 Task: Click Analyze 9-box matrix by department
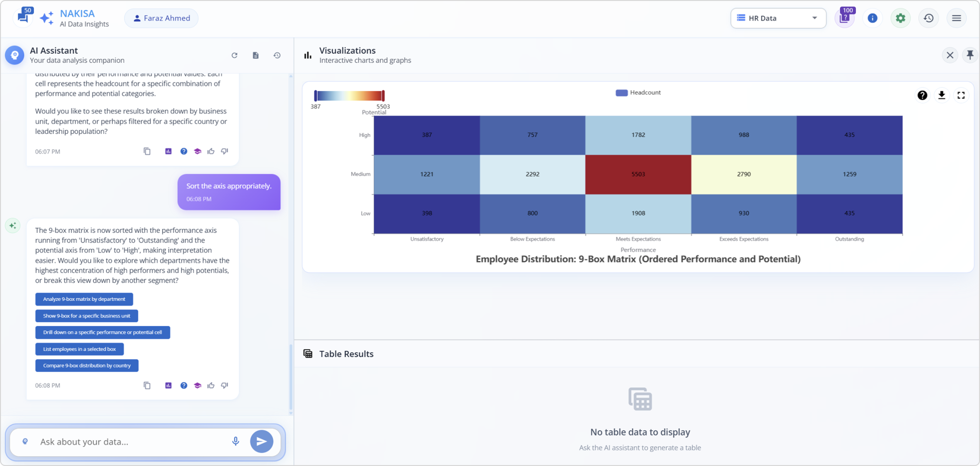click(x=84, y=299)
